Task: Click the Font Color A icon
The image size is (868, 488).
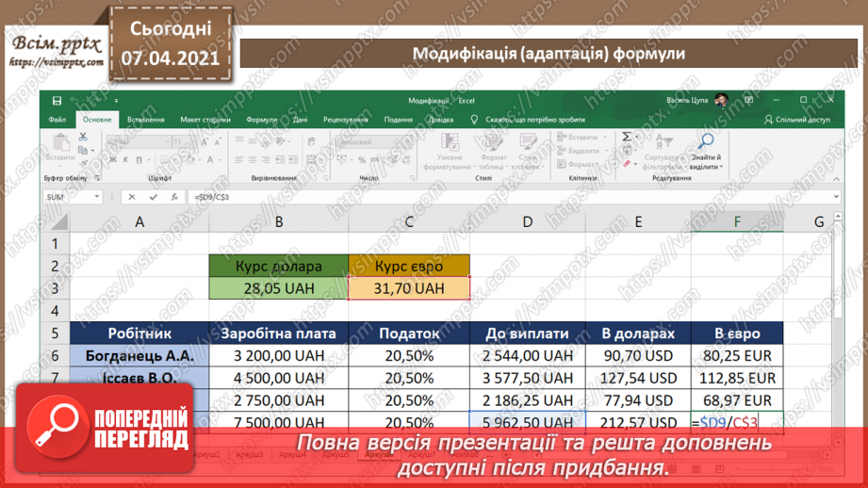Action: coord(210,160)
